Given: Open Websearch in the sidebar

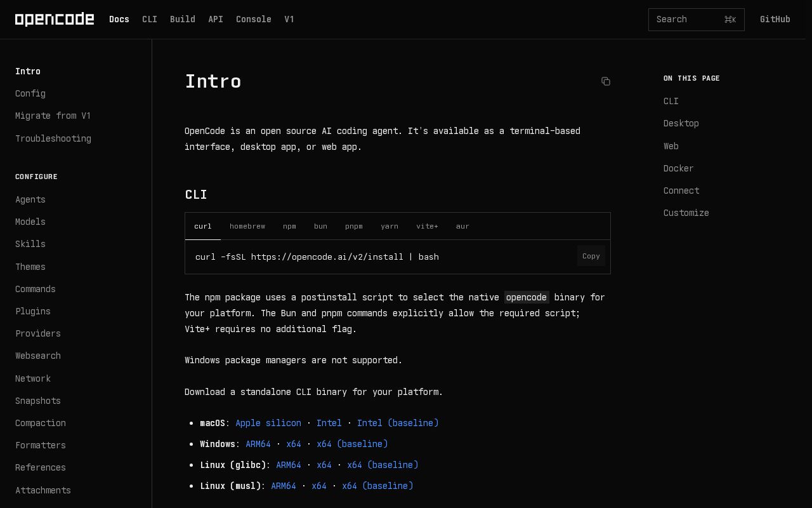Looking at the screenshot, I should [38, 356].
